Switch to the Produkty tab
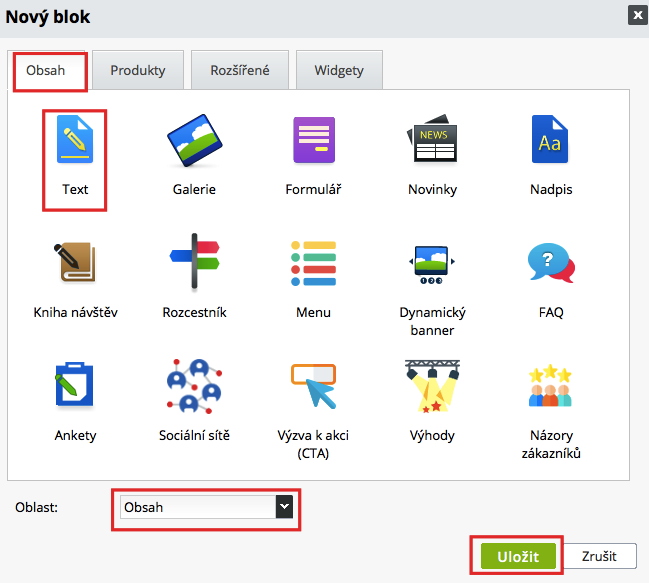 (x=138, y=71)
